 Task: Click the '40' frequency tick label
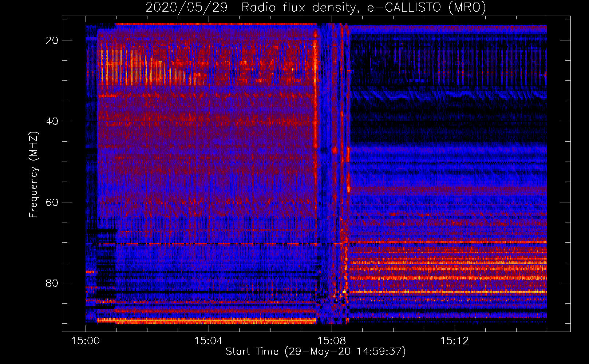click(52, 121)
